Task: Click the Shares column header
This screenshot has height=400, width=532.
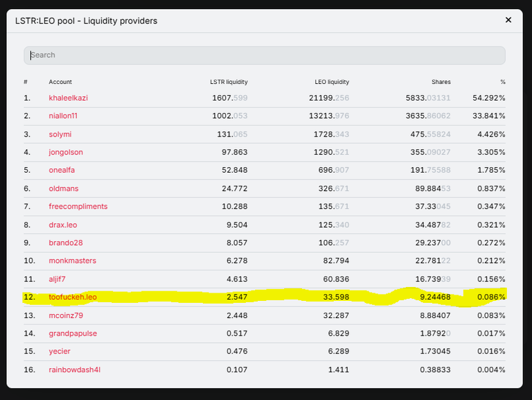Action: pos(441,82)
